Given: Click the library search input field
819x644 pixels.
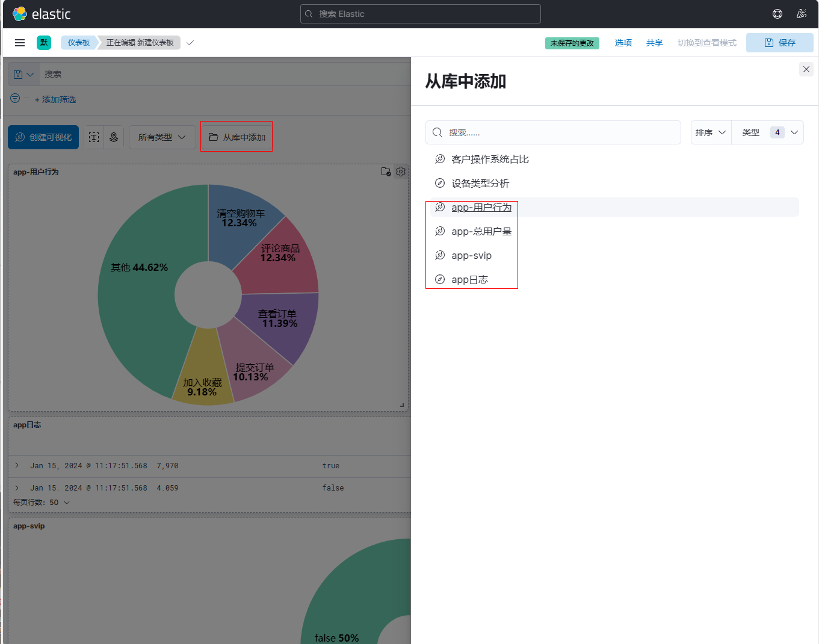Looking at the screenshot, I should pos(560,132).
